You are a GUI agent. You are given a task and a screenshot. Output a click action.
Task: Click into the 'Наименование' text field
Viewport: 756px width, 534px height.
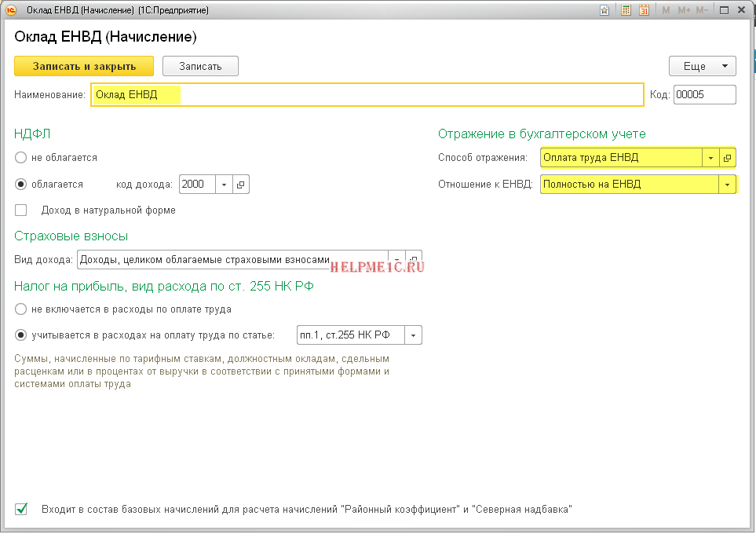[367, 95]
